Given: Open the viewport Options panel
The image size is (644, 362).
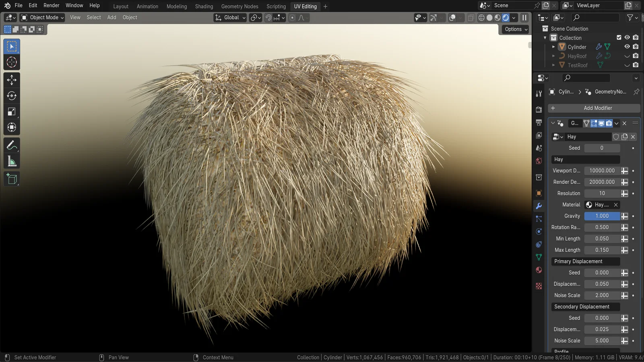Looking at the screenshot, I should tap(515, 29).
